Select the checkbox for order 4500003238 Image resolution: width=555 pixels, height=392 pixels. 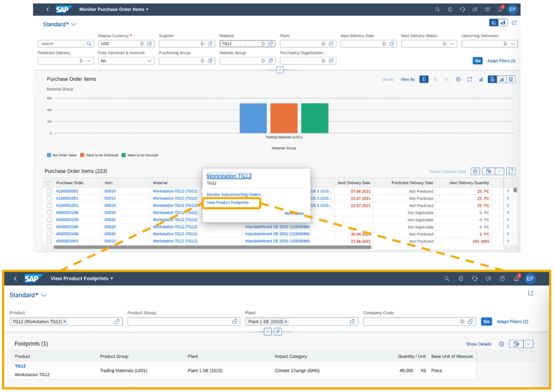(49, 212)
